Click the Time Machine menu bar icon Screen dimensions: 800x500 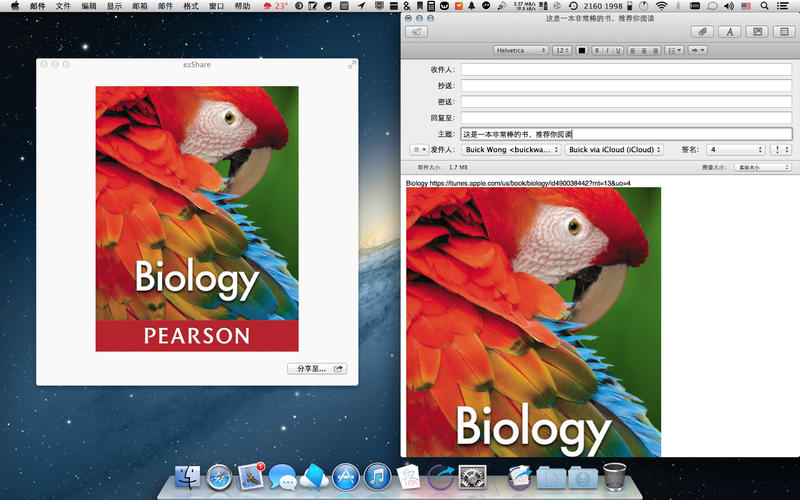click(573, 6)
